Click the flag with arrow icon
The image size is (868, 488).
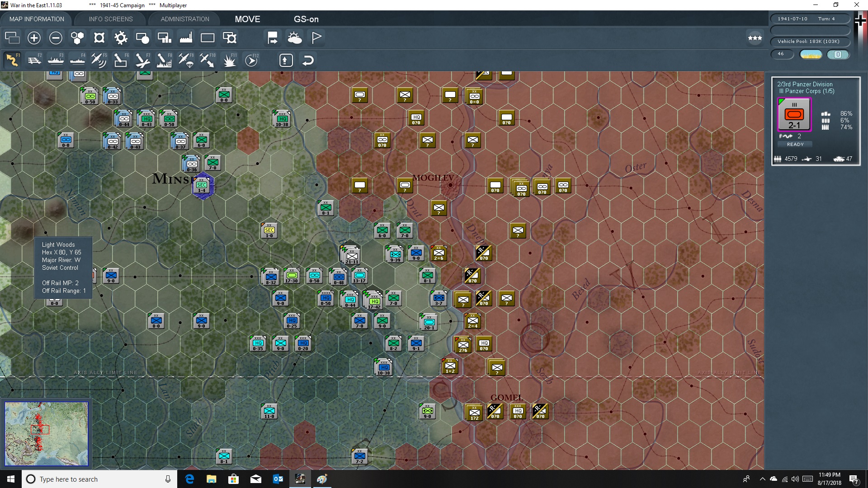tap(273, 38)
